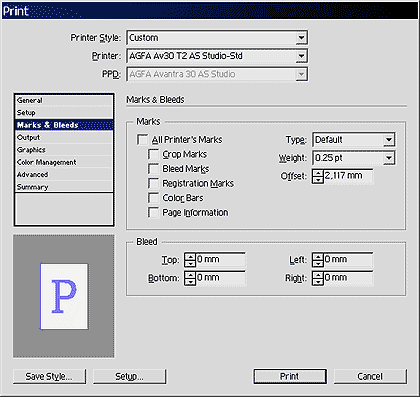
Task: Check the Registration Marks option
Action: pos(153,183)
